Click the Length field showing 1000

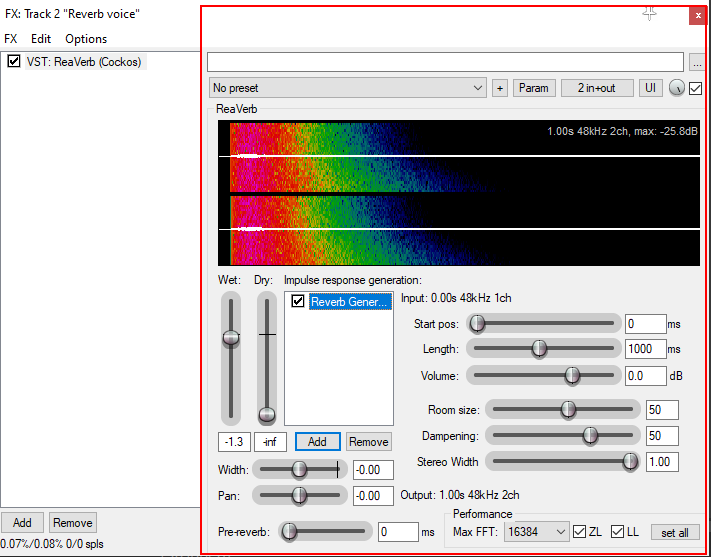646,349
